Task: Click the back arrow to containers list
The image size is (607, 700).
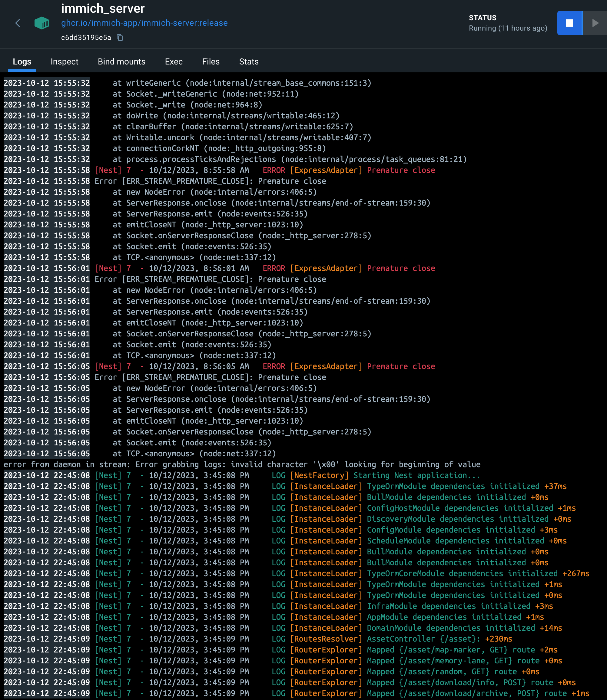Action: pos(18,23)
